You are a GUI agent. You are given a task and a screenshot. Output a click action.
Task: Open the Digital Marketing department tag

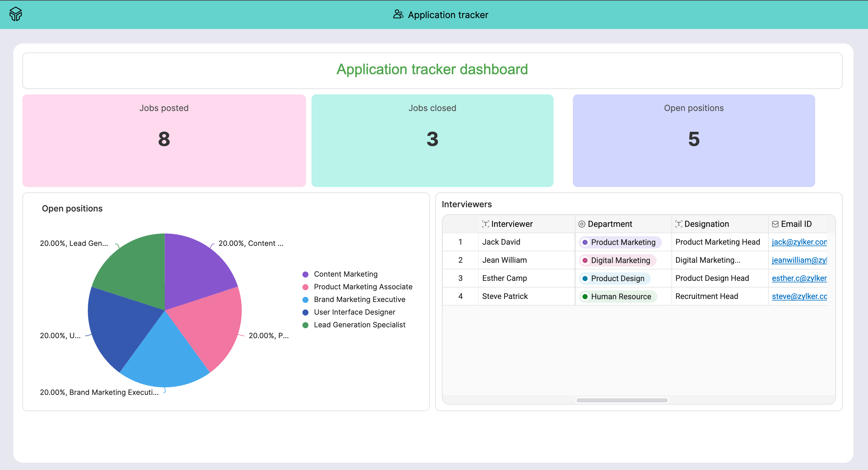coord(617,260)
